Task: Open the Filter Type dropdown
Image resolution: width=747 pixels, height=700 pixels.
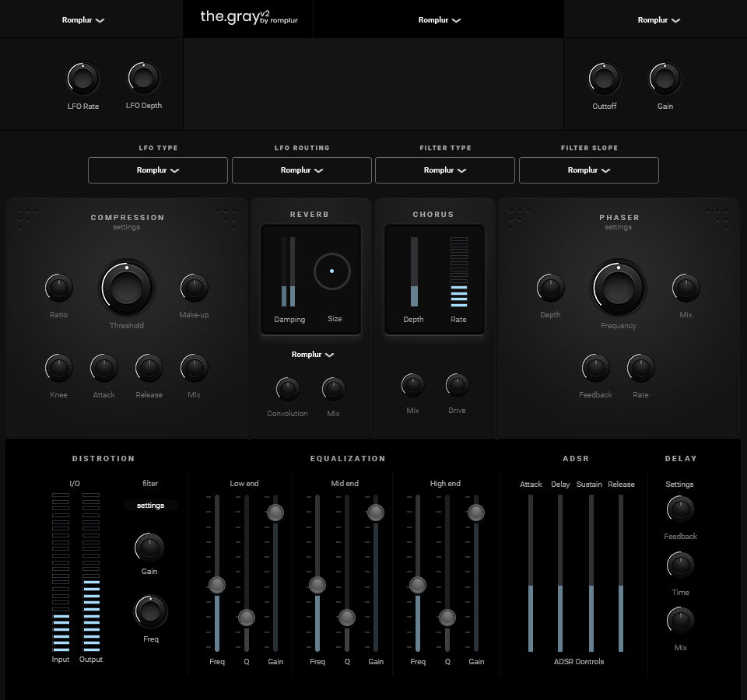Action: pos(445,170)
